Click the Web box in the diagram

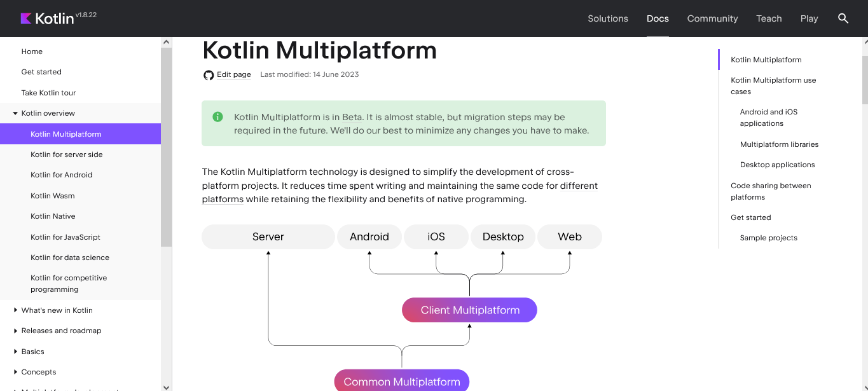[570, 237]
